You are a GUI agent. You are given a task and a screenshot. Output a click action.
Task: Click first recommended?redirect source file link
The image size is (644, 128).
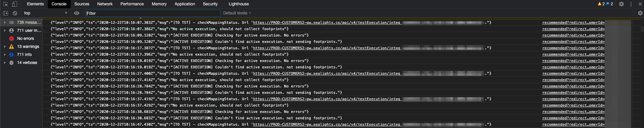(x=573, y=22)
